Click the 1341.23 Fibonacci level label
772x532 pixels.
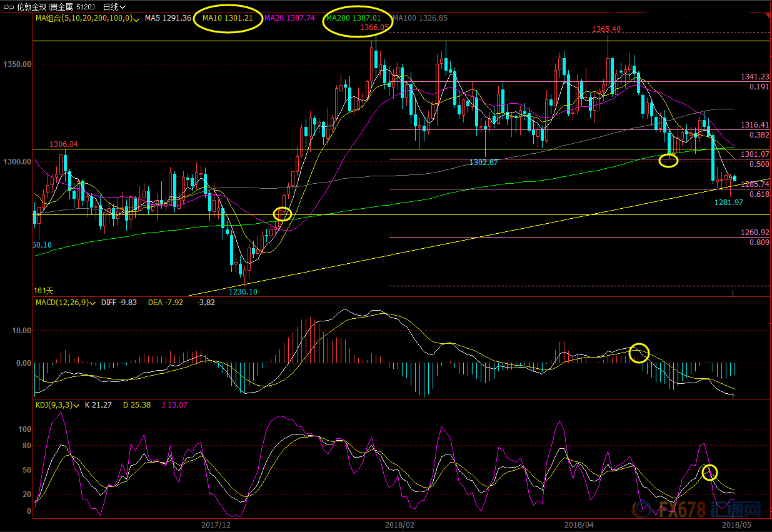pos(755,77)
